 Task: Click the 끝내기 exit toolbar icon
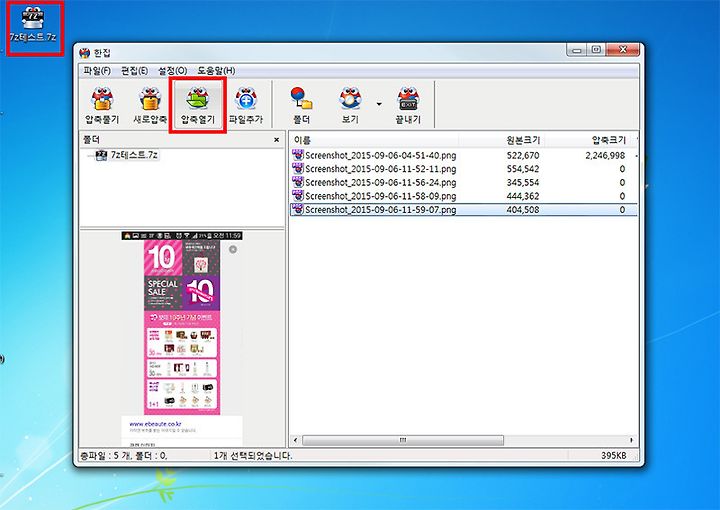(408, 105)
